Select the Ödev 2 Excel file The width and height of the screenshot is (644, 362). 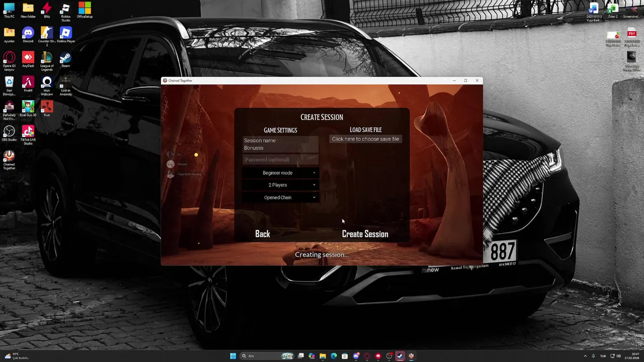pos(613,10)
